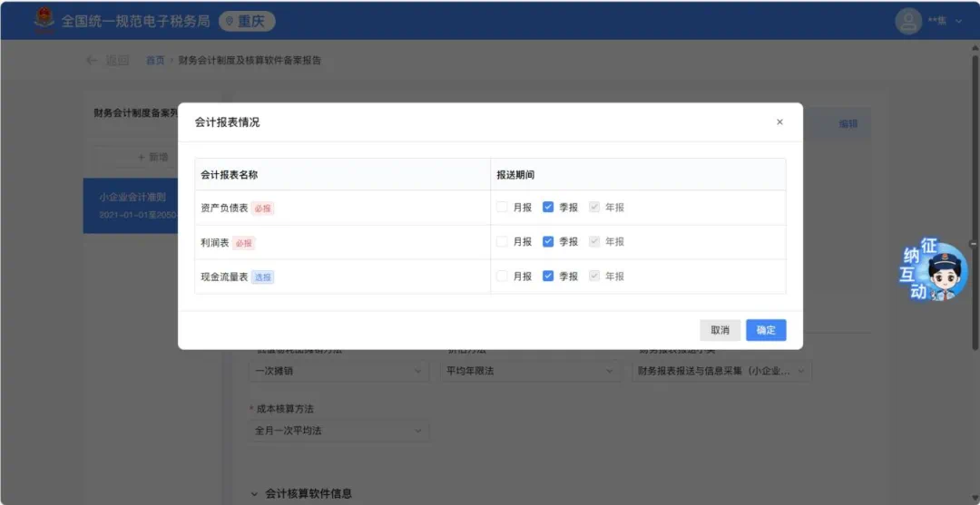This screenshot has width=980, height=505.
Task: Click 年报 checkbox in 资产负债表 row
Action: [x=594, y=208]
